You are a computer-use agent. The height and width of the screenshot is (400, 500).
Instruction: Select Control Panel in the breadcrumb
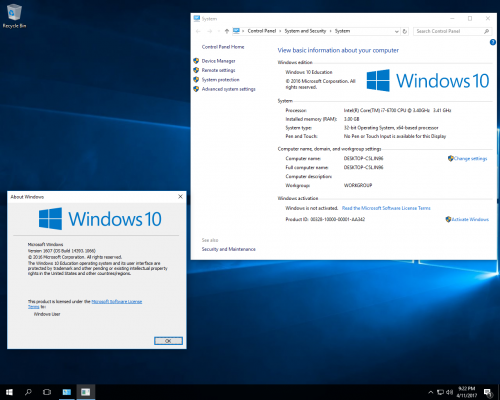click(262, 31)
